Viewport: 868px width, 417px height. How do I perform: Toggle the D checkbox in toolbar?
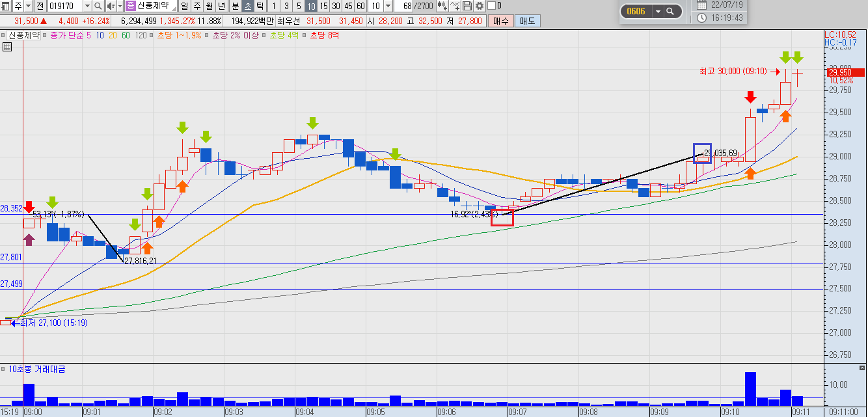point(491,6)
